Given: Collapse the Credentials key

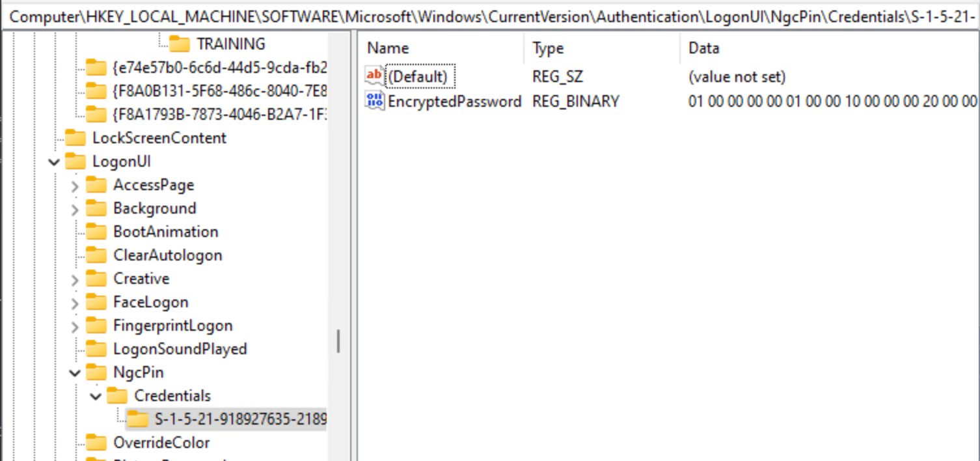Looking at the screenshot, I should point(96,396).
